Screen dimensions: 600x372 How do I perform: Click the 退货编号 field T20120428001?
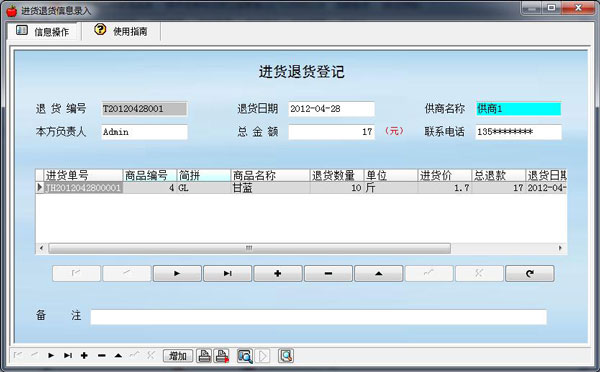(144, 109)
